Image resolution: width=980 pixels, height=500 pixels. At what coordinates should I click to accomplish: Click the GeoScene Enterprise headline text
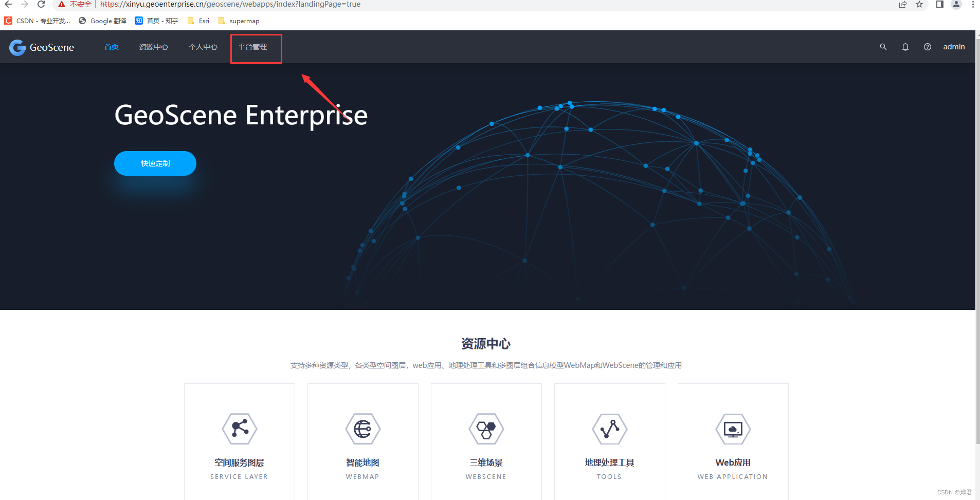point(241,115)
